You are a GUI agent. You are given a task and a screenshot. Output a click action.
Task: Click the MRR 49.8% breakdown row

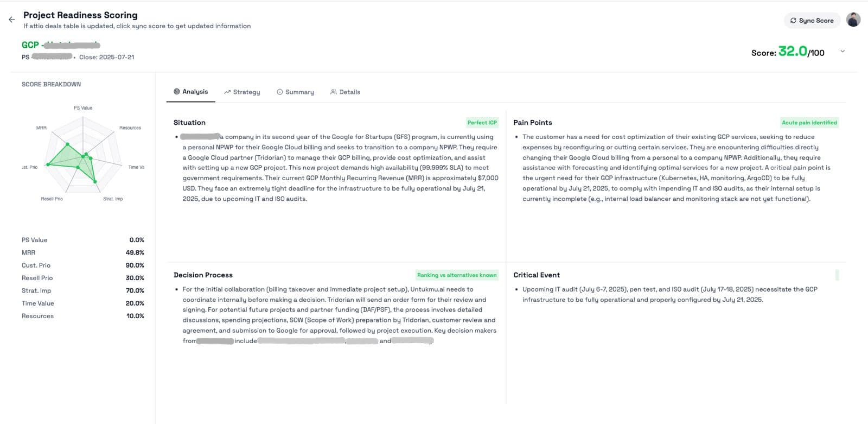pos(82,252)
